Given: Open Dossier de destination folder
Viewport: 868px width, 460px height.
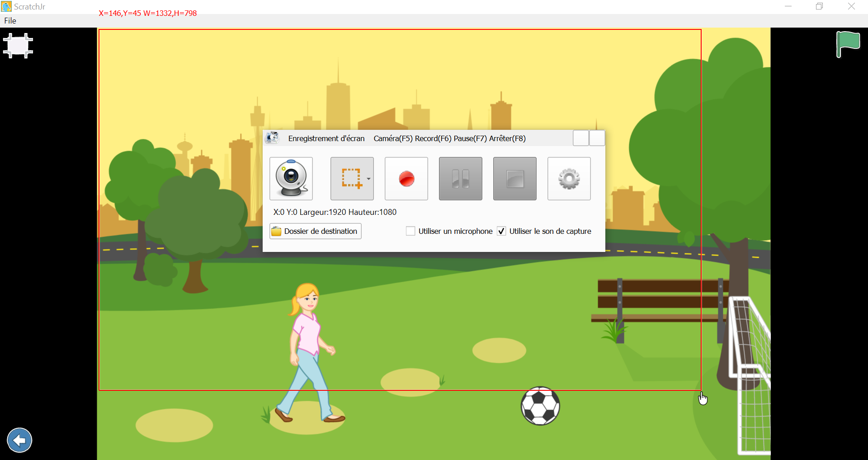Looking at the screenshot, I should 316,231.
